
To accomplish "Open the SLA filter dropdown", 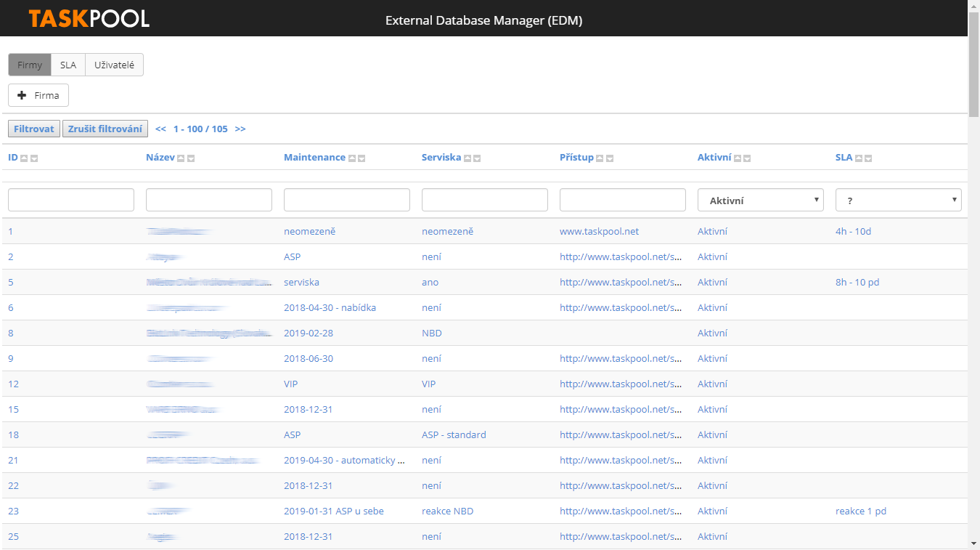I will tap(899, 200).
